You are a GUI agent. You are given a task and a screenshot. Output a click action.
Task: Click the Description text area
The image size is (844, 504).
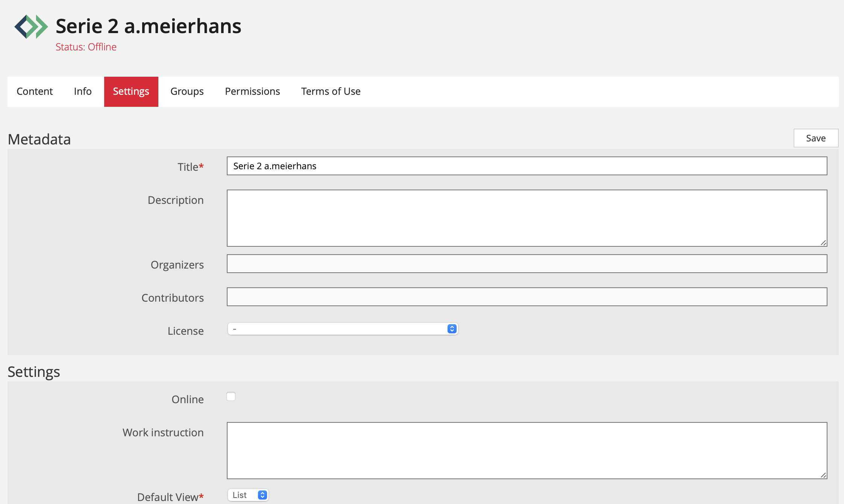[527, 217]
